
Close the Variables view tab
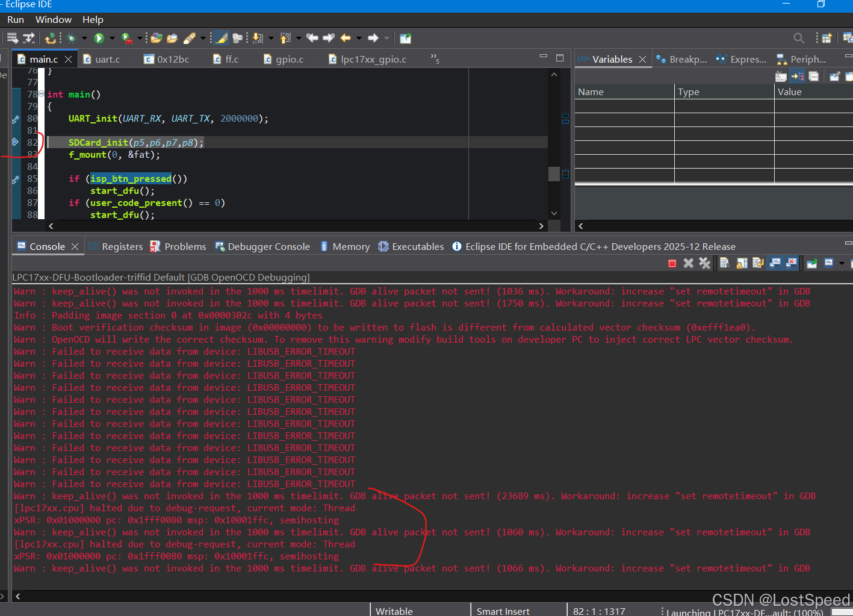click(642, 59)
